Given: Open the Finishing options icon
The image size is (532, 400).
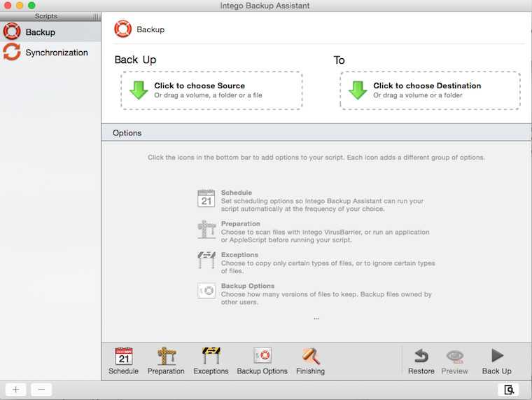Looking at the screenshot, I should pos(310,361).
